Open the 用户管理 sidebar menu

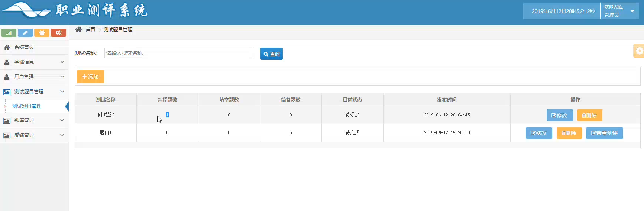tap(34, 77)
